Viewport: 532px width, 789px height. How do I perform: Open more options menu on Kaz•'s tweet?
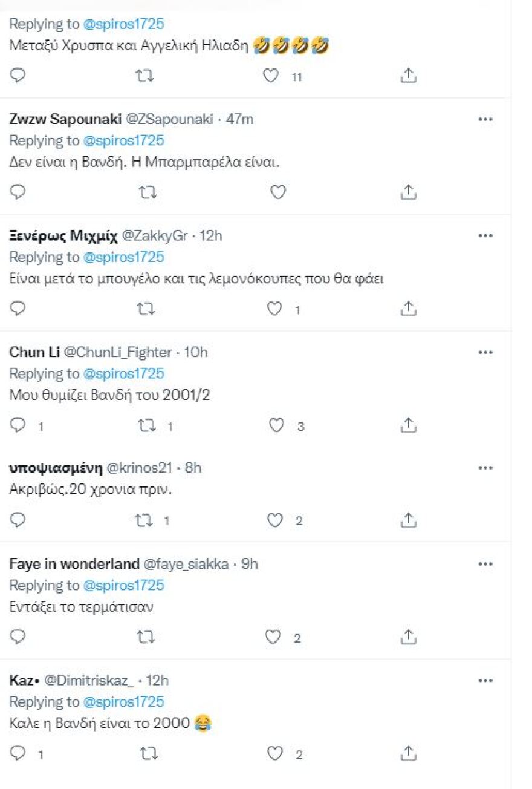coord(486,680)
